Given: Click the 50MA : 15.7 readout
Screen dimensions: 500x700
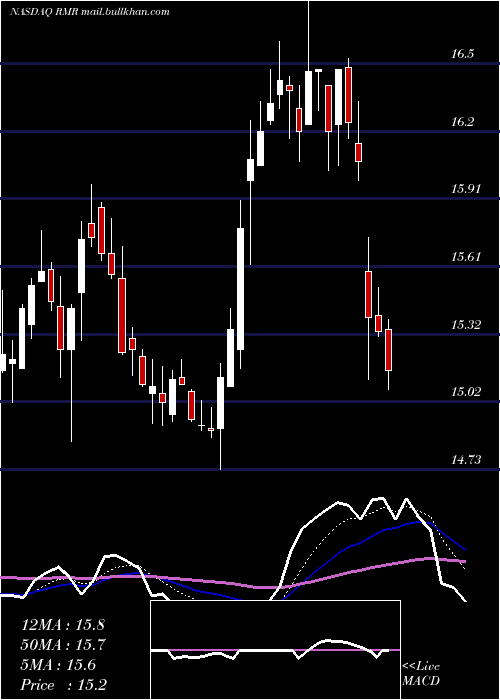Looking at the screenshot, I should click(62, 645).
